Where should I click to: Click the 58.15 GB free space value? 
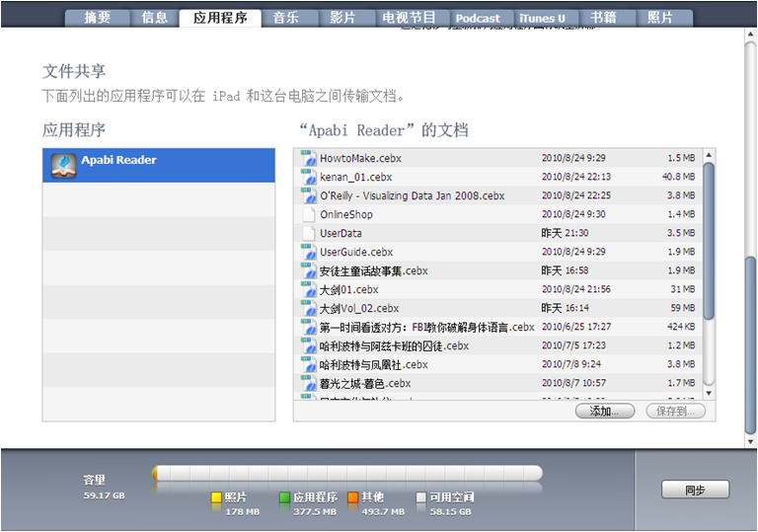[x=450, y=511]
